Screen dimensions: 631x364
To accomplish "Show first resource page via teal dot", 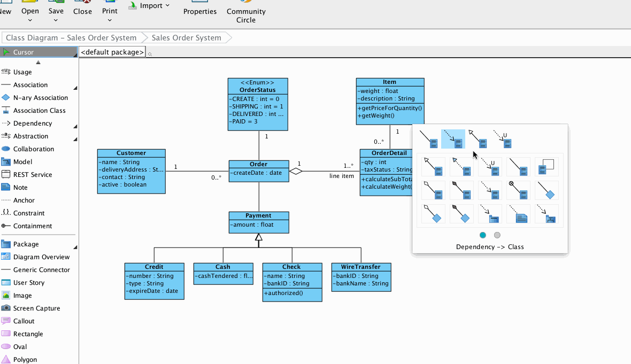I will click(483, 235).
